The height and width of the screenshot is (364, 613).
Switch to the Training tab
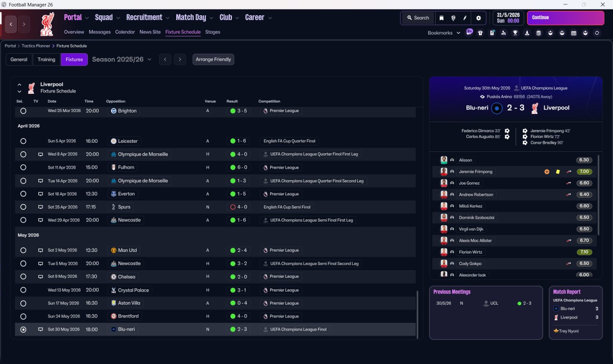coord(46,59)
